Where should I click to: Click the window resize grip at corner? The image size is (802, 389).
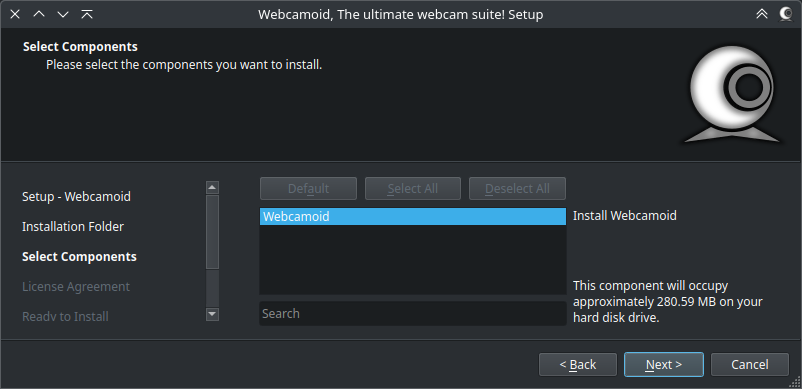795,382
